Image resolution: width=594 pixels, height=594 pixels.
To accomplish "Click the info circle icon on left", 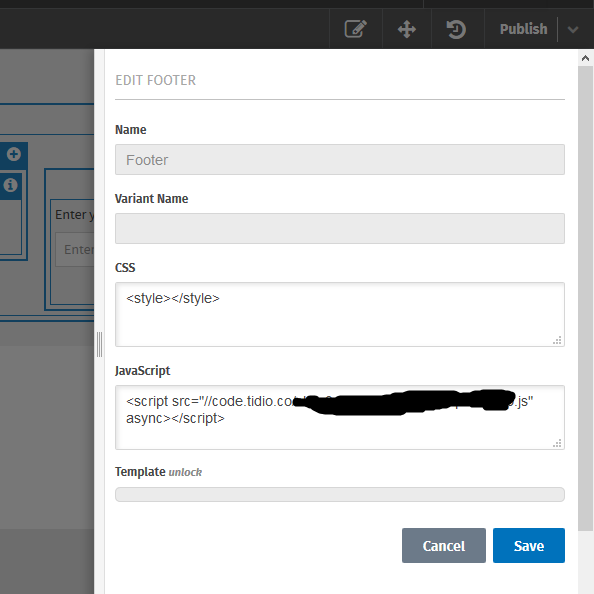I will click(11, 185).
